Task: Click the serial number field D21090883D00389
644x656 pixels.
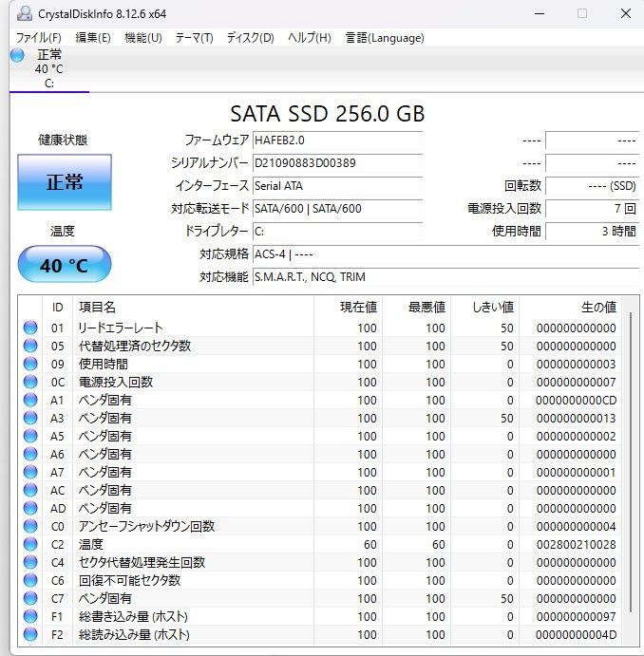Action: [x=338, y=162]
